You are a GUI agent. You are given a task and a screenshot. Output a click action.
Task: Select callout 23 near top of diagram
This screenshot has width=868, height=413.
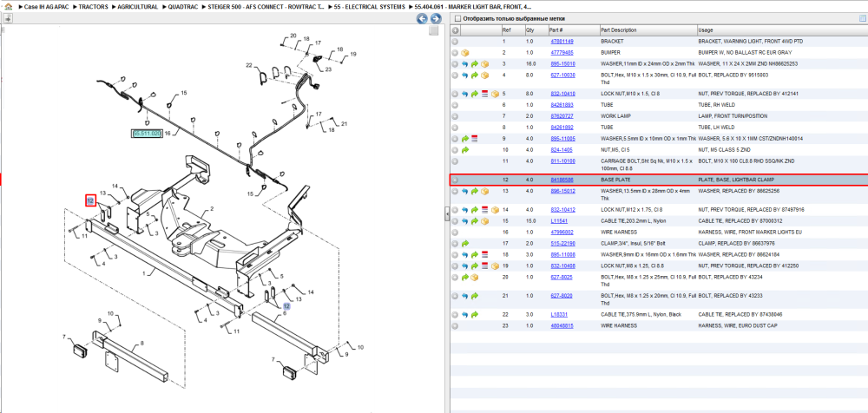[x=328, y=69]
